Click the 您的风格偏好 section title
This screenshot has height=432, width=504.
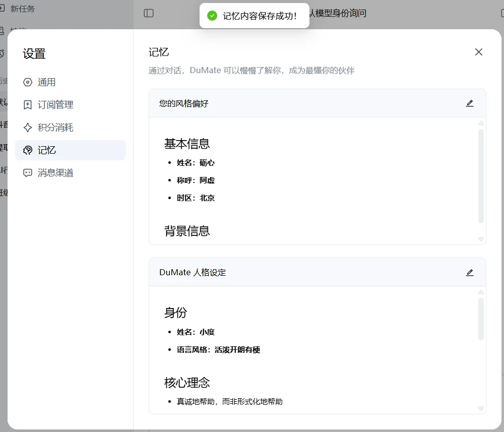183,103
